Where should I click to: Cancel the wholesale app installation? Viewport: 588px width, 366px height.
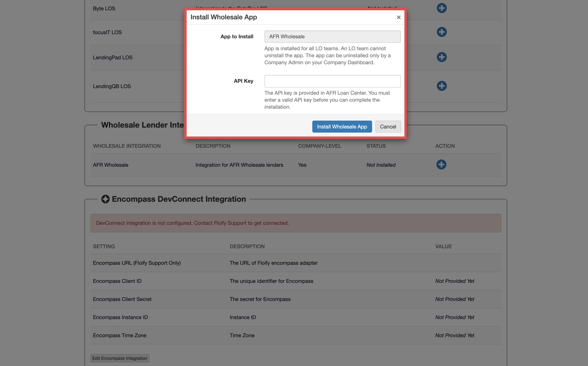[x=388, y=126]
